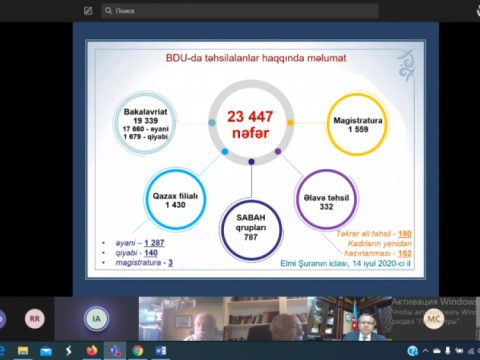Image resolution: width=480 pixels, height=360 pixels.
Task: Click the '1 679 - qiyabi' line
Action: [146, 137]
